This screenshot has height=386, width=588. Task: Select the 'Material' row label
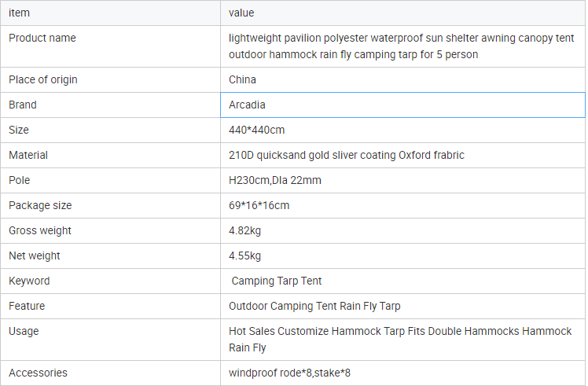pos(28,155)
